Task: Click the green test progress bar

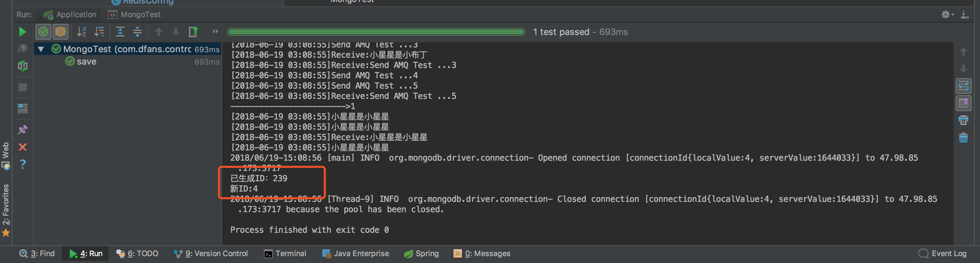Action: pyautogui.click(x=376, y=32)
